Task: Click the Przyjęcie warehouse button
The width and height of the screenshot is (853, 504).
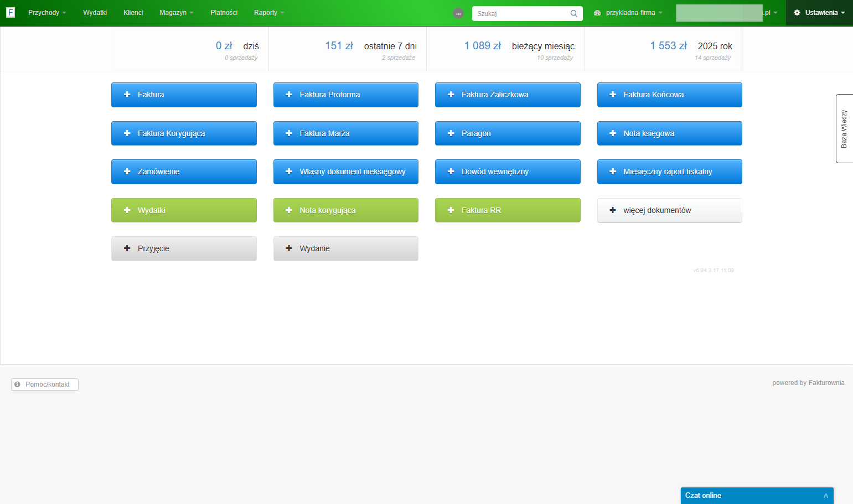Action: pos(184,248)
